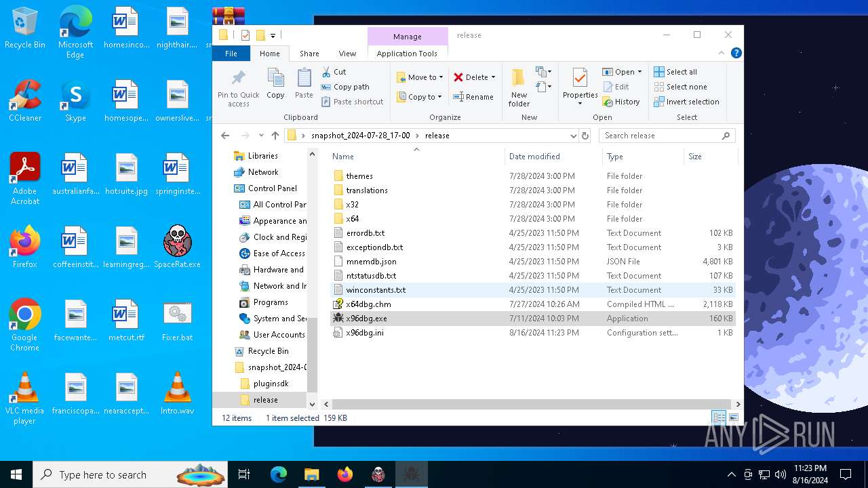Image resolution: width=868 pixels, height=488 pixels.
Task: Open x96dbg.exe file entry
Action: 532,319
